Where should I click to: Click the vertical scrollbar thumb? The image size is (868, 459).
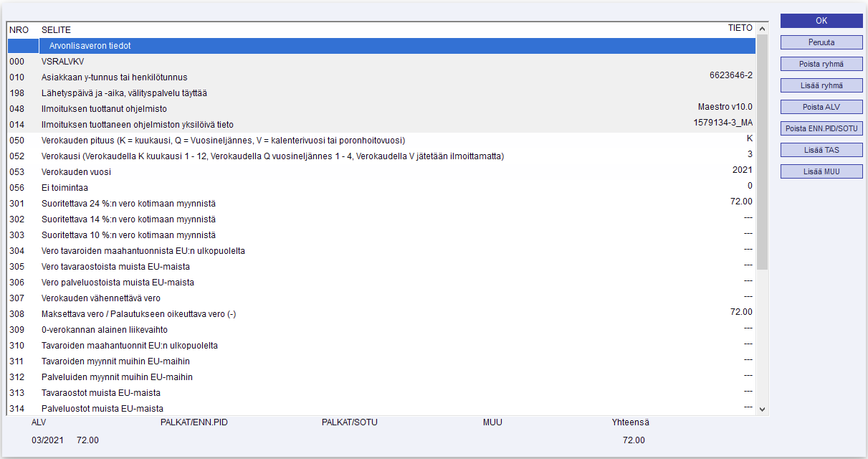[x=762, y=151]
